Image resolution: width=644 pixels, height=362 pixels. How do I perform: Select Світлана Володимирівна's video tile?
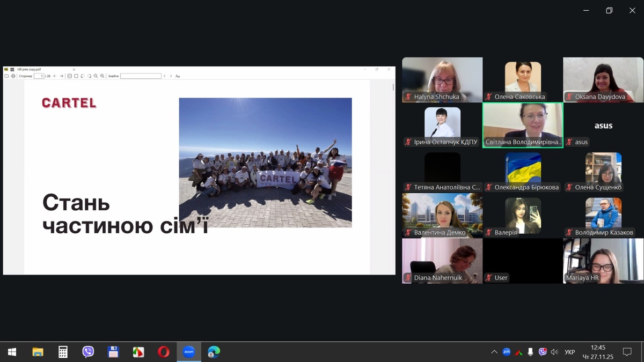[x=523, y=122]
